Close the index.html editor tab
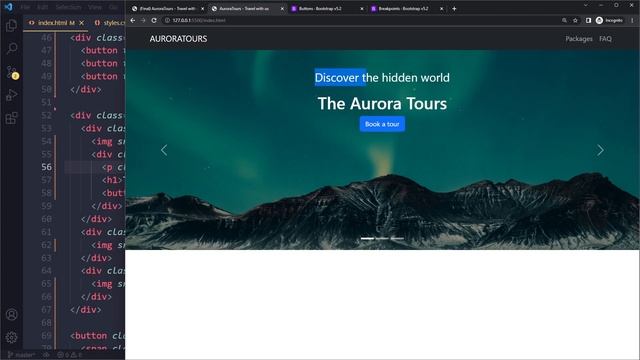 tap(82, 23)
